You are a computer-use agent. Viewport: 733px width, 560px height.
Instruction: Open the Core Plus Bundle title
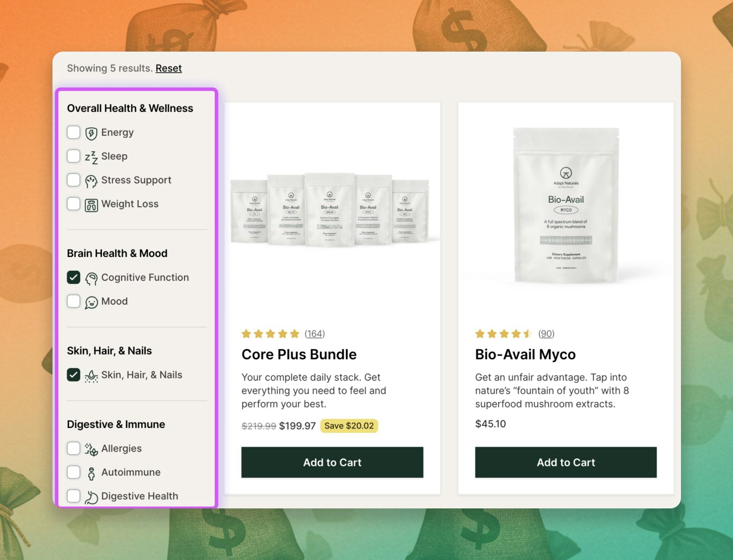click(x=299, y=355)
